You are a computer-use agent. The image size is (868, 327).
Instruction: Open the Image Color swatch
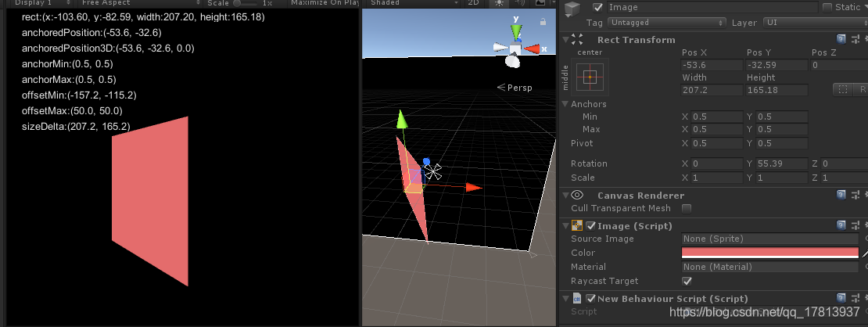pos(769,253)
